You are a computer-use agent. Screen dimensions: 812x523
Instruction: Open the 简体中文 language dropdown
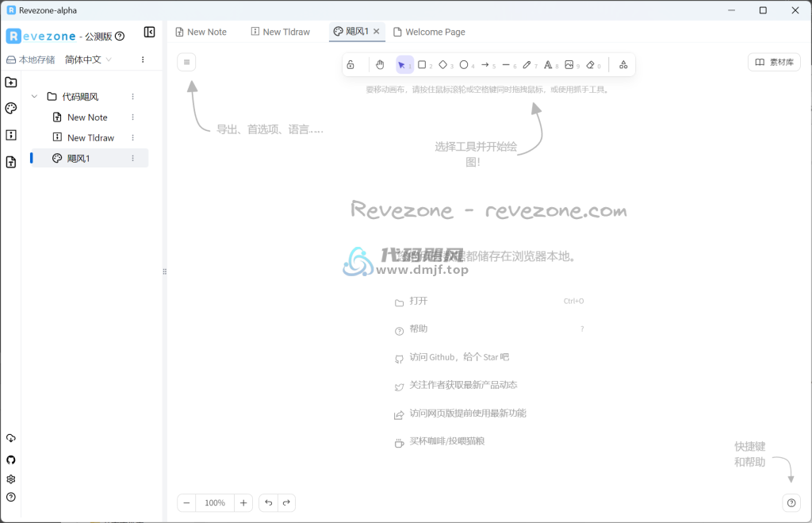tap(88, 60)
